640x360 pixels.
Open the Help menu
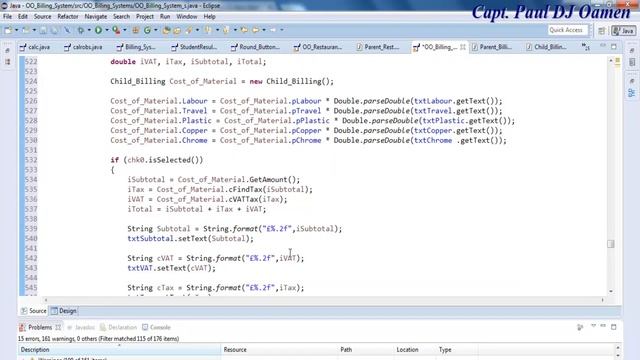(209, 16)
